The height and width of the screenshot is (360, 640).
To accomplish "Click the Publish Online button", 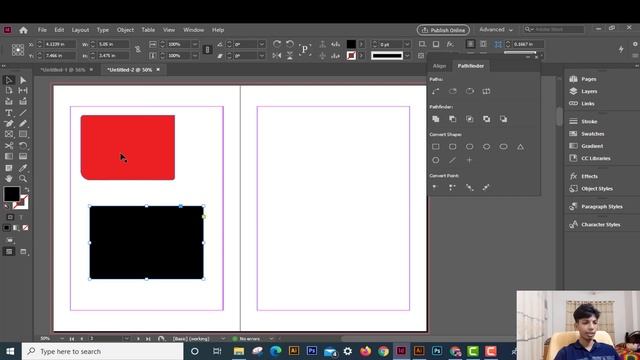I will point(443,30).
